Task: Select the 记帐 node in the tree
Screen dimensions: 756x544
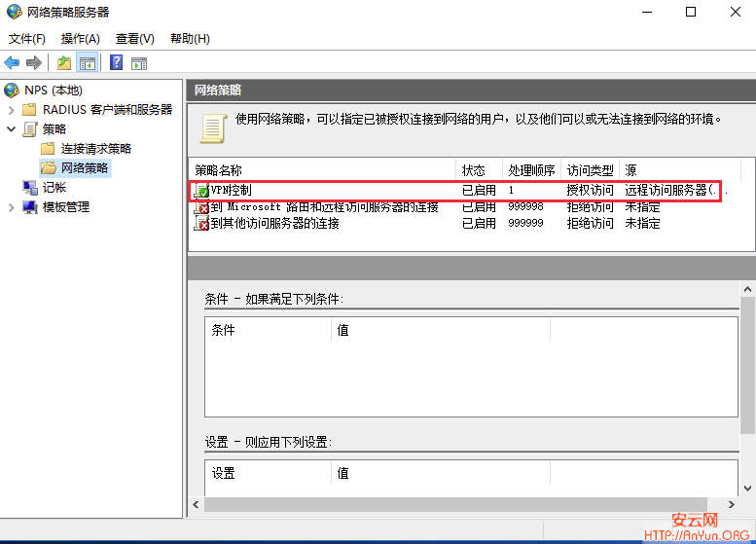Action: tap(54, 187)
